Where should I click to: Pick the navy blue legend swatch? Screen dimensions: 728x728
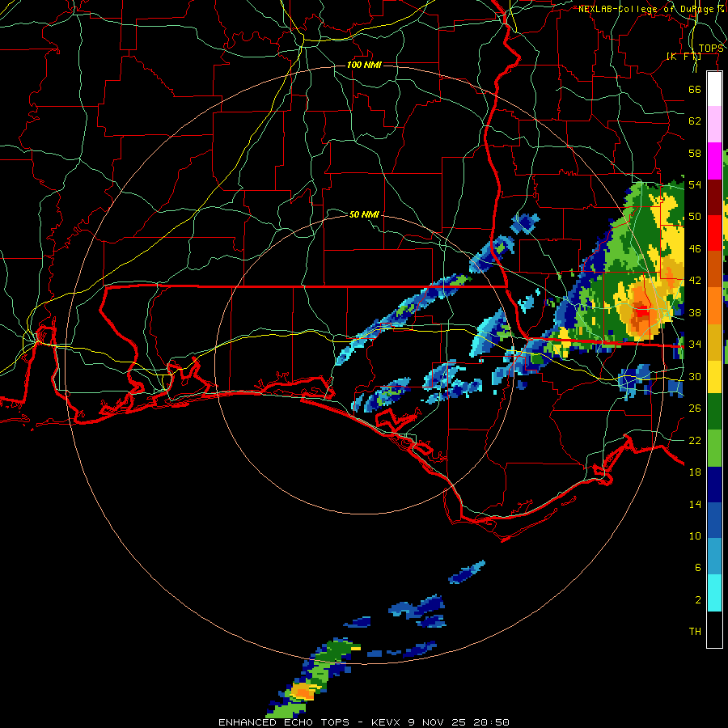714,485
